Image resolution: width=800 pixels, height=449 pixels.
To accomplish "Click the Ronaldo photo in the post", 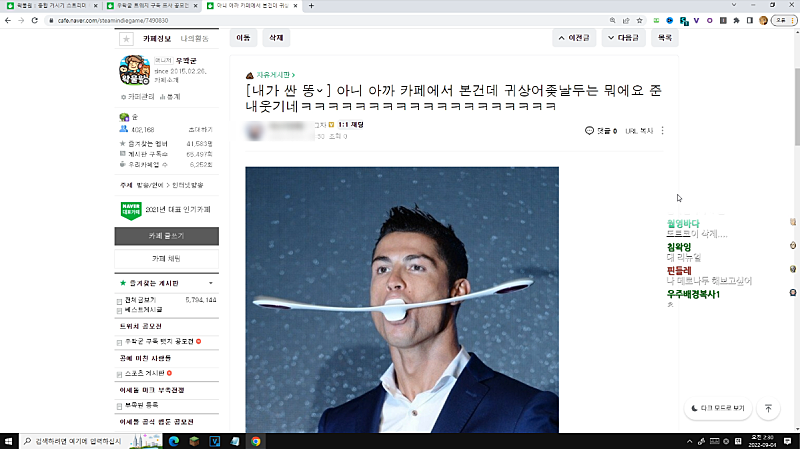I will 402,300.
